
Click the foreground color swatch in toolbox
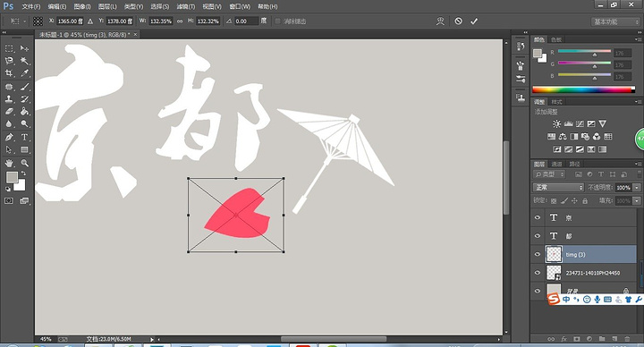[12, 177]
